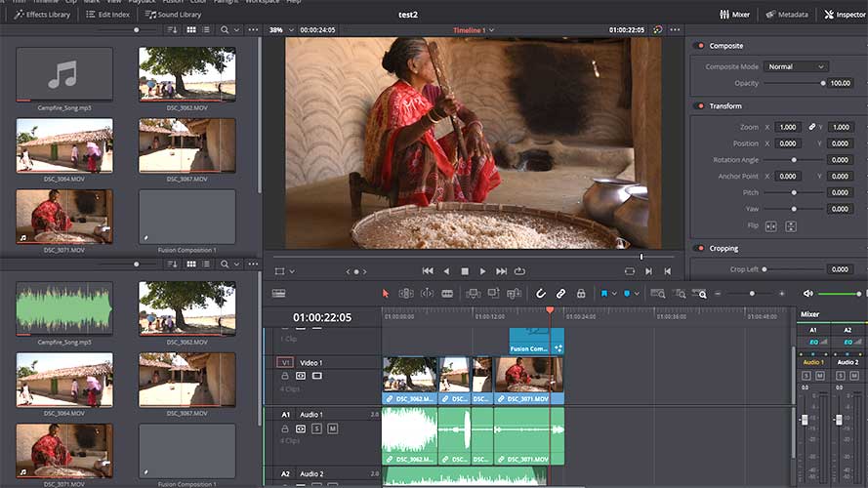Screen dimensions: 868x488
Task: Mute timeline audio via speaker icon
Action: click(807, 293)
